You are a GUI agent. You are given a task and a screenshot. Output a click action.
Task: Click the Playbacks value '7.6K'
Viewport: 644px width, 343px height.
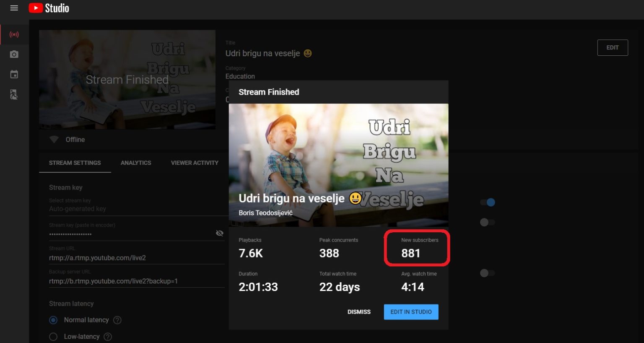[251, 253]
